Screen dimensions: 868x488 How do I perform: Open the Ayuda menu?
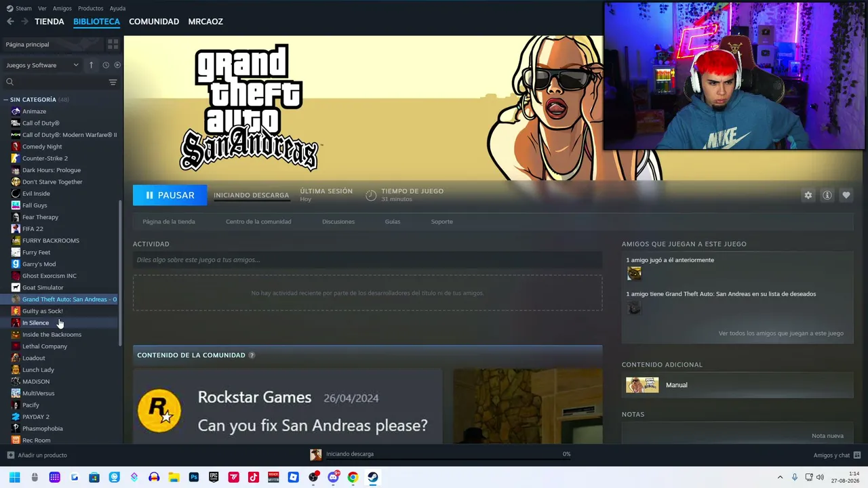(x=117, y=8)
